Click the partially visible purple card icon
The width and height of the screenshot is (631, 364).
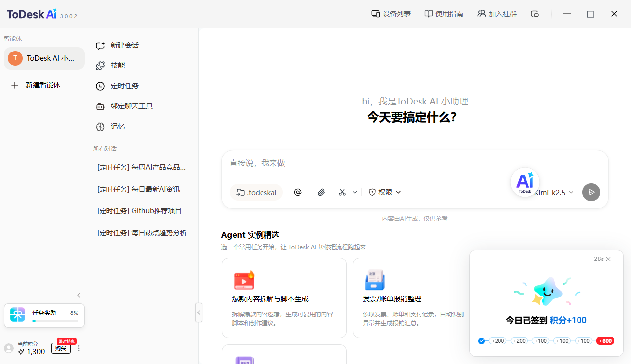pos(244,360)
